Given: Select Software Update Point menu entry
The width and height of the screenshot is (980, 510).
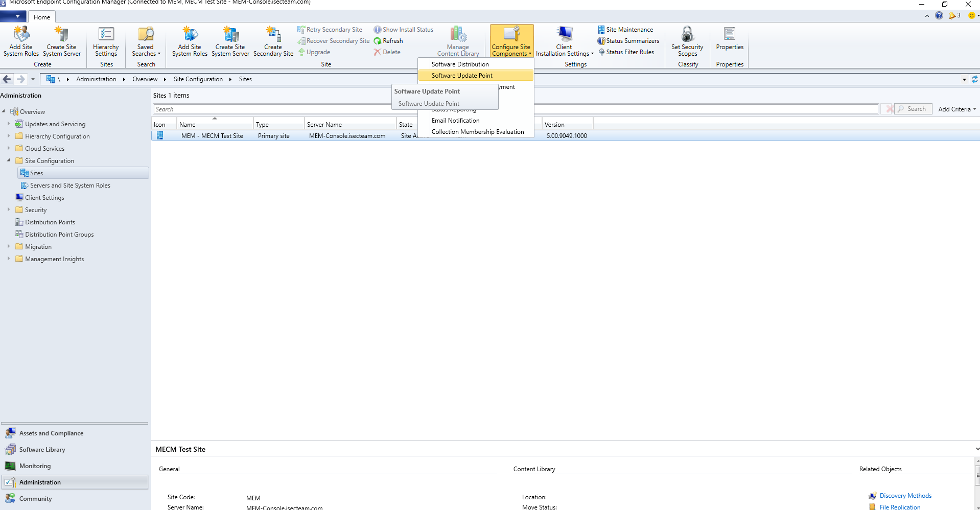Looking at the screenshot, I should tap(461, 75).
